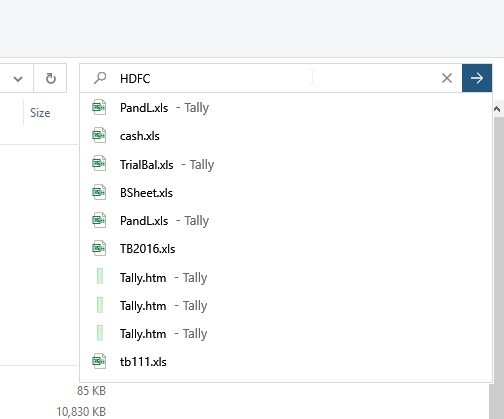504x419 pixels.
Task: Select the second Tally.htm suggestion
Action: tap(286, 305)
